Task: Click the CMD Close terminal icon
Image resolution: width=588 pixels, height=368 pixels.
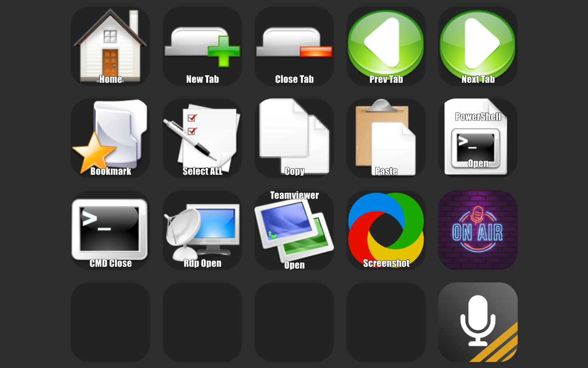Action: point(110,230)
